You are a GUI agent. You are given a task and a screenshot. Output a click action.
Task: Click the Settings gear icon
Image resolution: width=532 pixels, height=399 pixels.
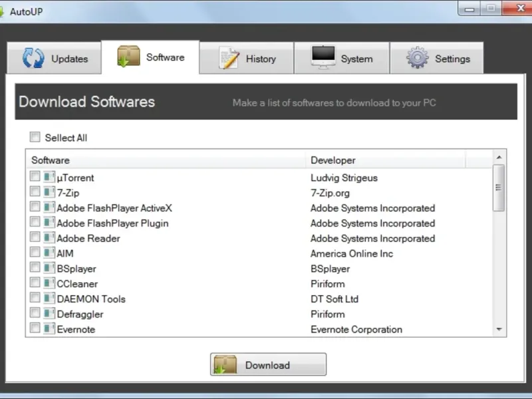coord(418,58)
